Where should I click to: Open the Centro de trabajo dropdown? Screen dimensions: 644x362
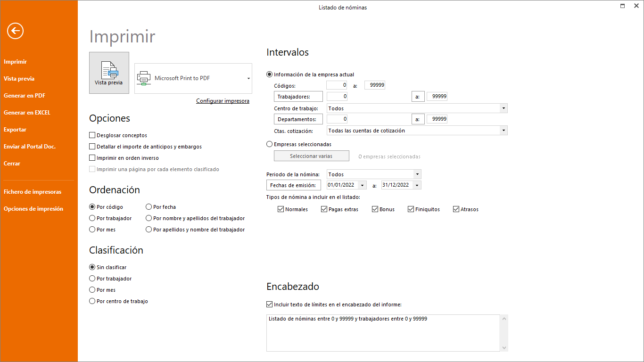pyautogui.click(x=504, y=108)
